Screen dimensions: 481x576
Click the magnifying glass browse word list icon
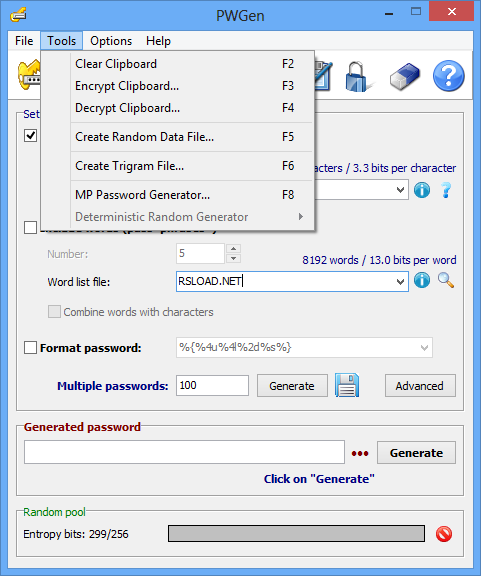(x=446, y=281)
